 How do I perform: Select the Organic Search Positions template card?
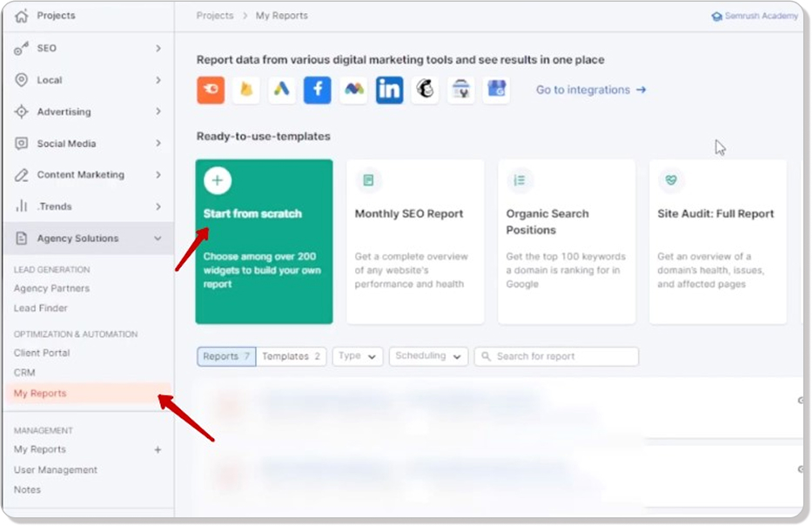click(x=567, y=241)
